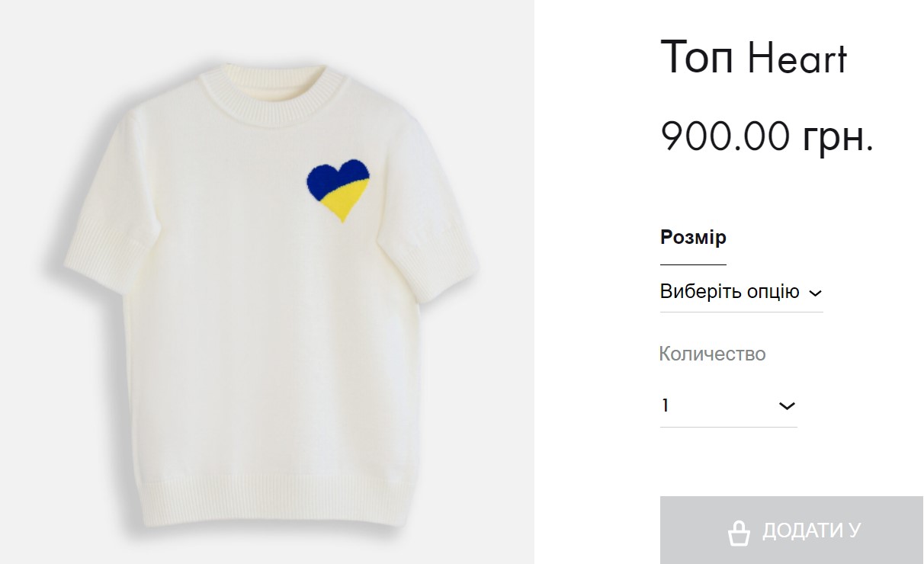Click the "900.00" price amount
This screenshot has height=564, width=924.
725,136
